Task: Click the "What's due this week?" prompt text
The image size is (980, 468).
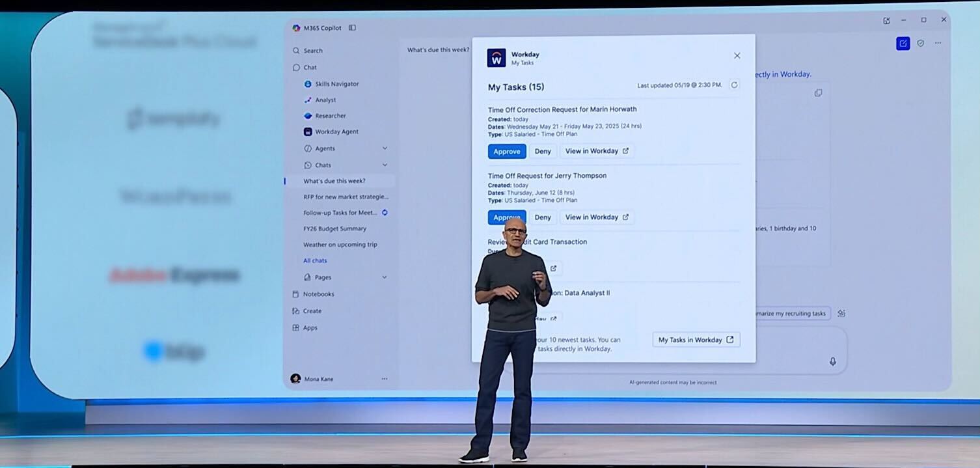Action: coord(438,49)
